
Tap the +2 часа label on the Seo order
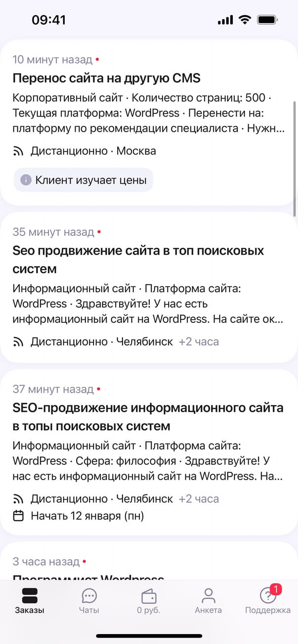coord(199,341)
